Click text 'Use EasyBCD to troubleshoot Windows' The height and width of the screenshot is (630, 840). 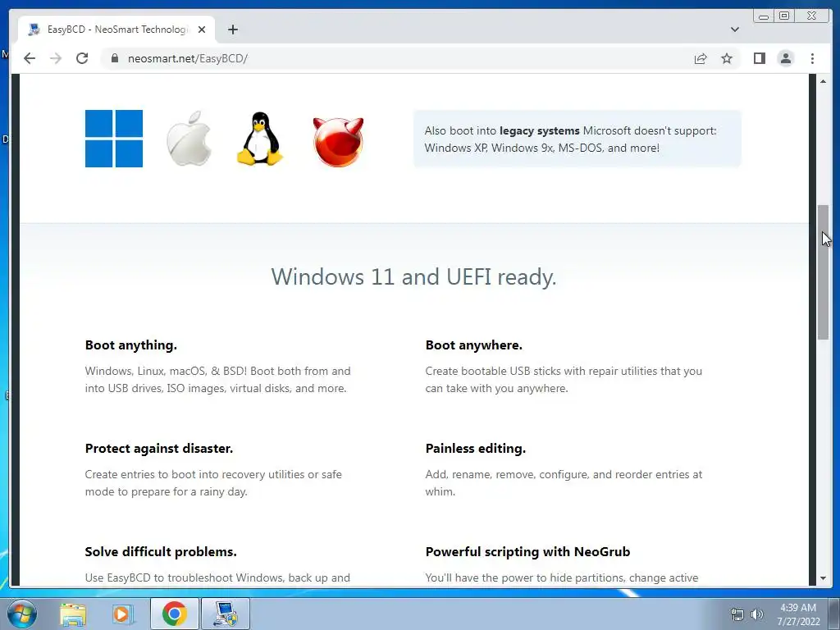click(x=185, y=578)
